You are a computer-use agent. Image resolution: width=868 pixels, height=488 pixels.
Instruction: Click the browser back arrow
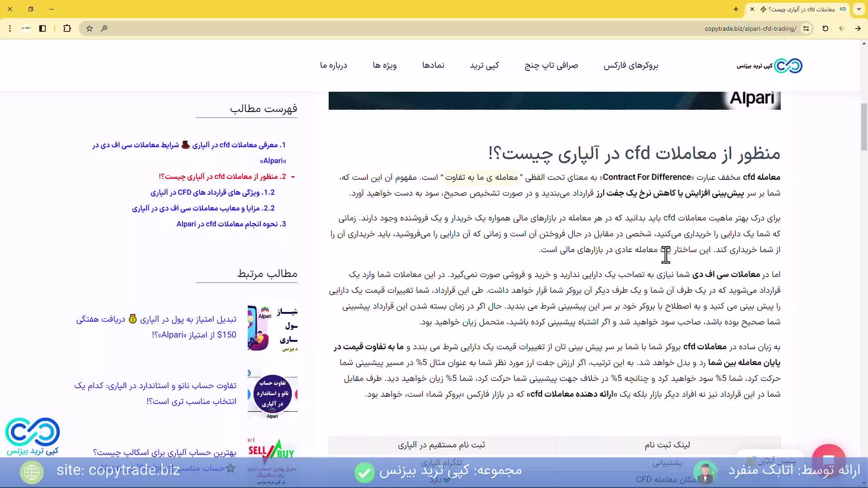coord(841,28)
